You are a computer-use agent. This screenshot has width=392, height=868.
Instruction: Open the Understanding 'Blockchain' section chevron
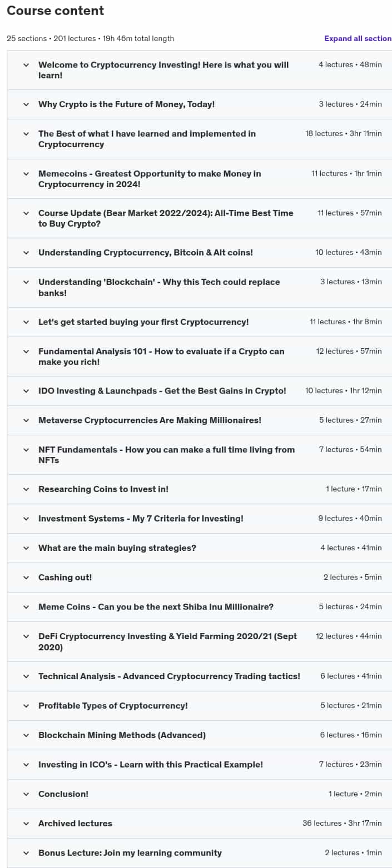(26, 282)
